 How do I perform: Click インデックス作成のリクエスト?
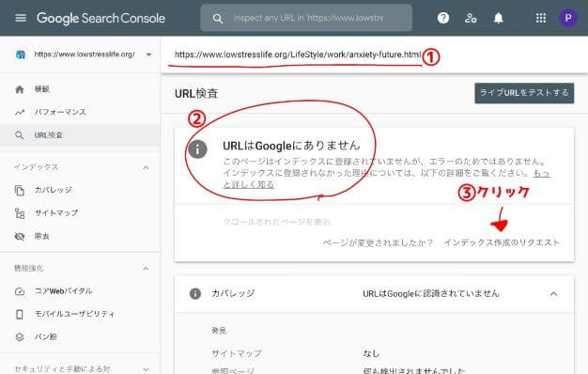coord(502,242)
